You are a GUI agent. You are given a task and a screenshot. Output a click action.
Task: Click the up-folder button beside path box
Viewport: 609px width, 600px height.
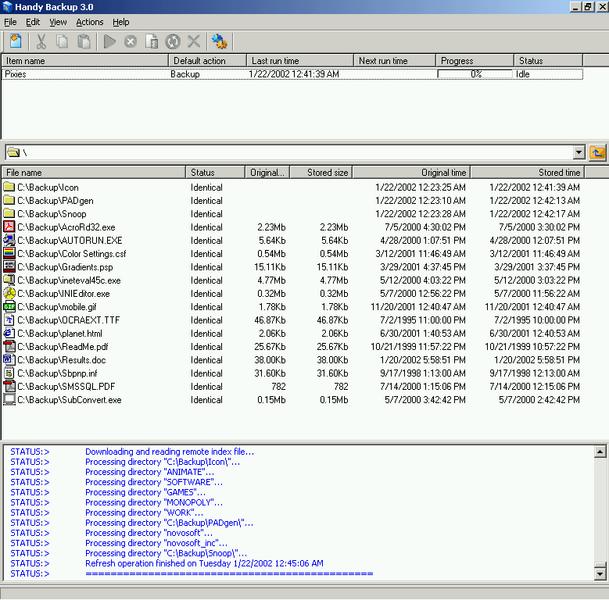597,152
